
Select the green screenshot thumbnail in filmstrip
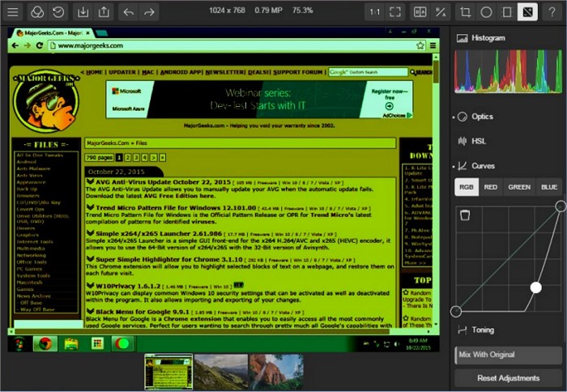click(x=168, y=372)
